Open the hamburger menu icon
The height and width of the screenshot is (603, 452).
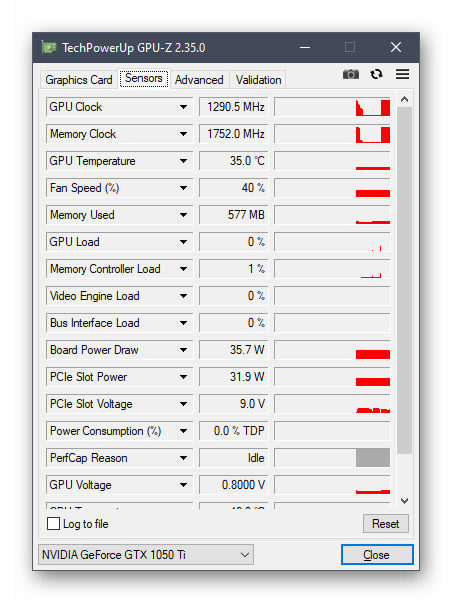pyautogui.click(x=402, y=74)
